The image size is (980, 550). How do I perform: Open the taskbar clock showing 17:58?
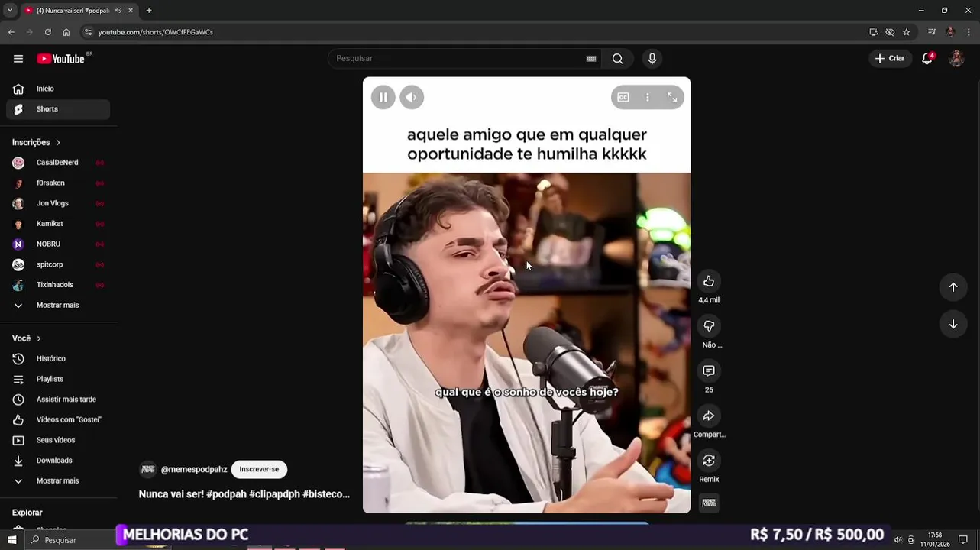pos(934,539)
